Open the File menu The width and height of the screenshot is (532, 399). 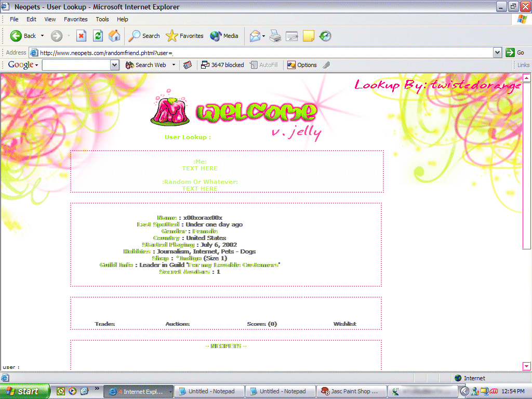14,19
